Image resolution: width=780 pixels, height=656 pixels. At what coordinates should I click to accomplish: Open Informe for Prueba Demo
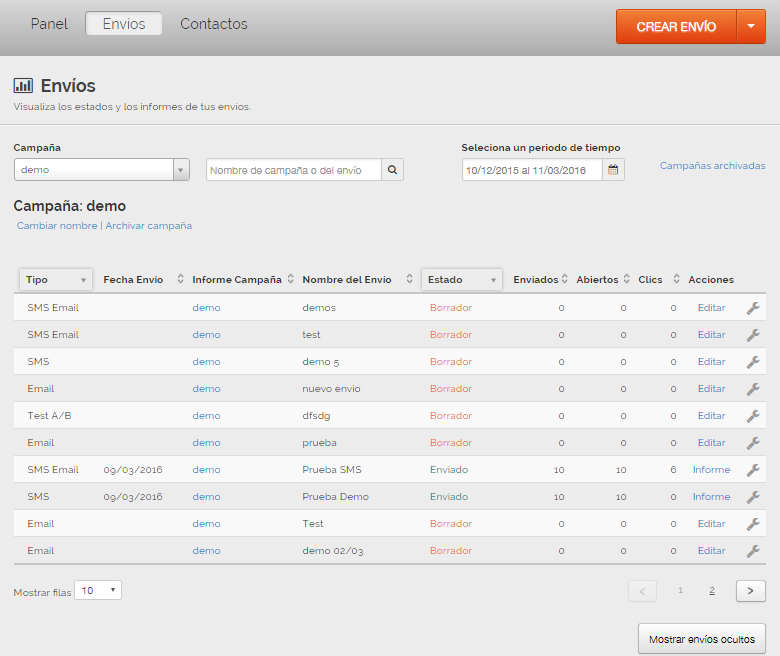click(x=711, y=496)
